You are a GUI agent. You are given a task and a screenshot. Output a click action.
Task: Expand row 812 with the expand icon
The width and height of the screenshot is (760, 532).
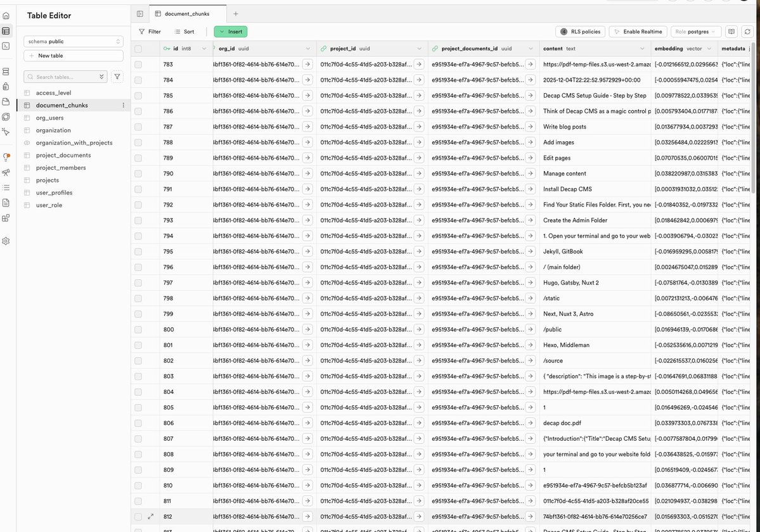click(151, 517)
